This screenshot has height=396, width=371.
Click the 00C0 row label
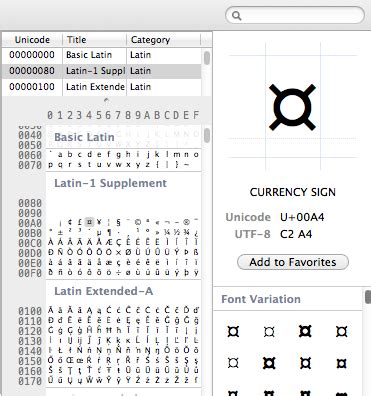coord(30,243)
